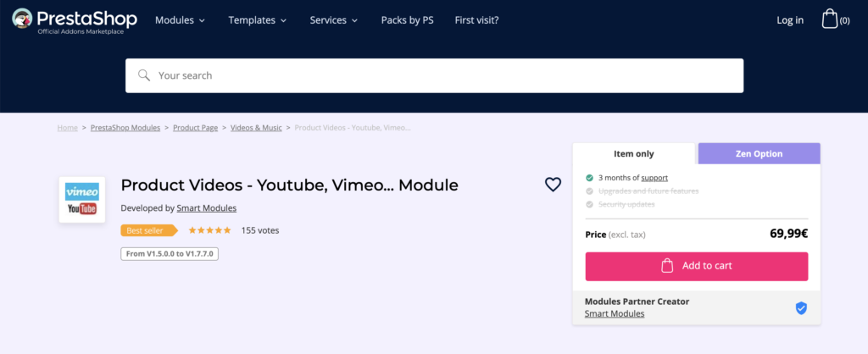Open the support link in offer details

(654, 178)
